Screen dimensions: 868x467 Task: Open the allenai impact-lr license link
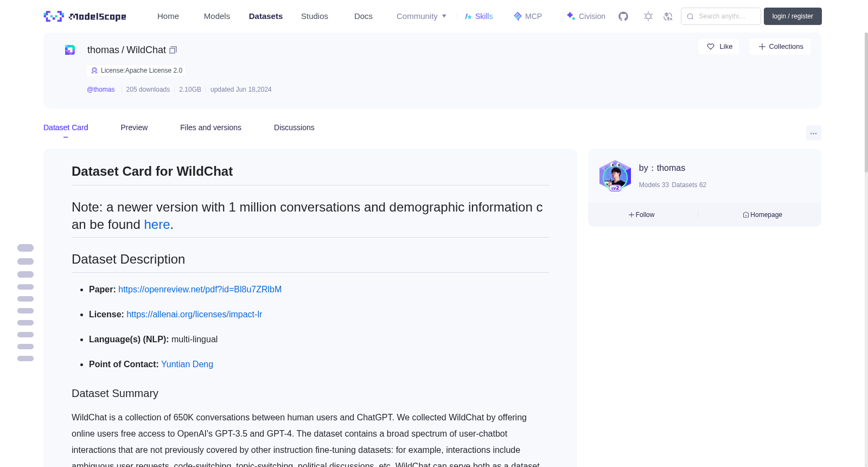click(194, 315)
